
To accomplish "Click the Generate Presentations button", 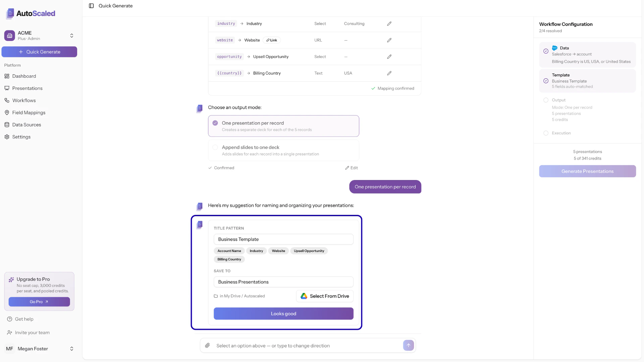I will [587, 171].
